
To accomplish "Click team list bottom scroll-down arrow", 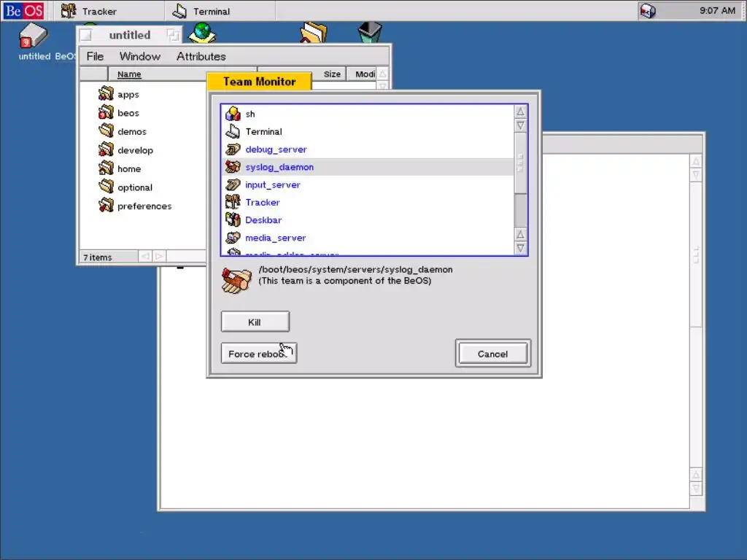I will tap(520, 248).
